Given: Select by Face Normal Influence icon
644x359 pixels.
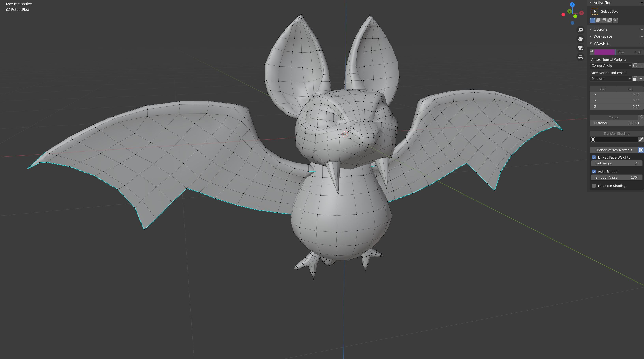Looking at the screenshot, I should point(635,79).
